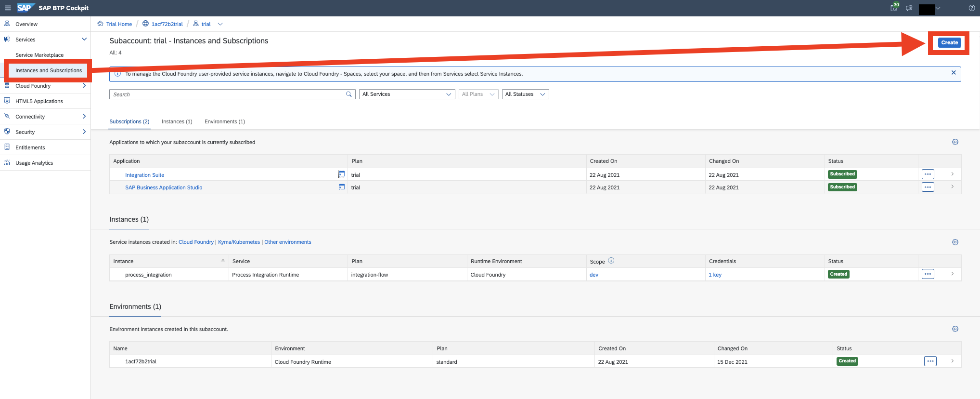Viewport: 980px width, 399px height.
Task: Expand the Security menu chevron
Action: 84,132
